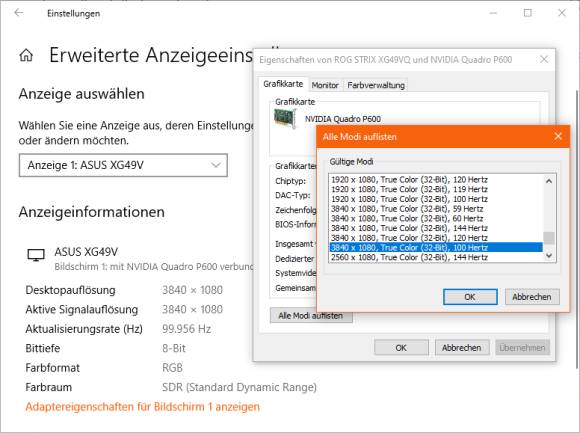Close the Einstellungen window
This screenshot has width=580, height=433.
[x=562, y=13]
